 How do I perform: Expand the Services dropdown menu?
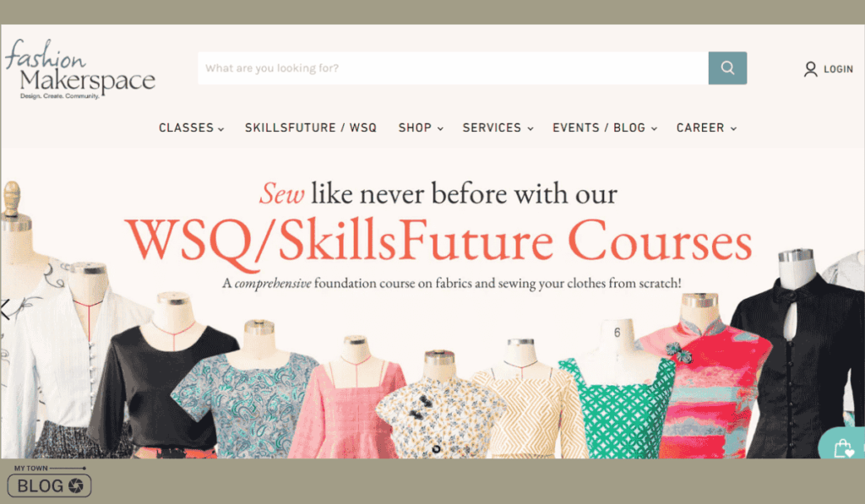[498, 128]
